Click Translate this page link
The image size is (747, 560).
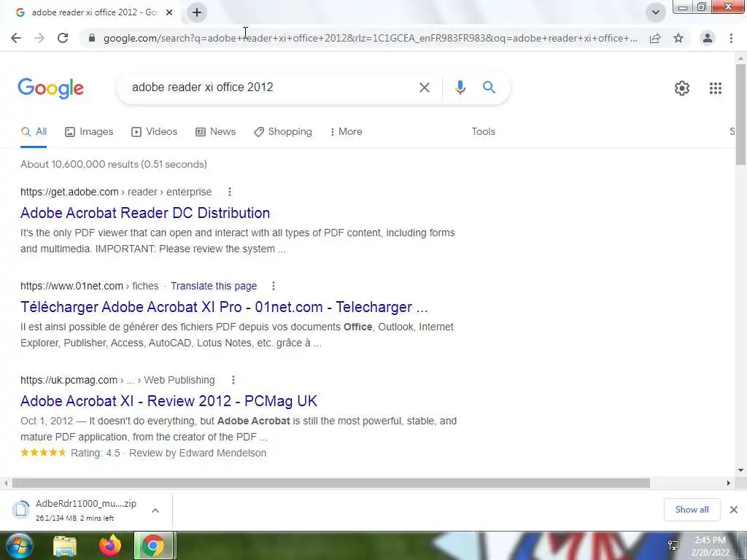(x=214, y=286)
